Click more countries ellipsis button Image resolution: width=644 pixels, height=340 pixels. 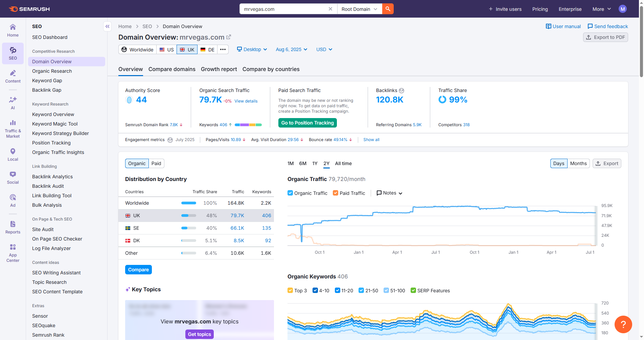pos(223,49)
